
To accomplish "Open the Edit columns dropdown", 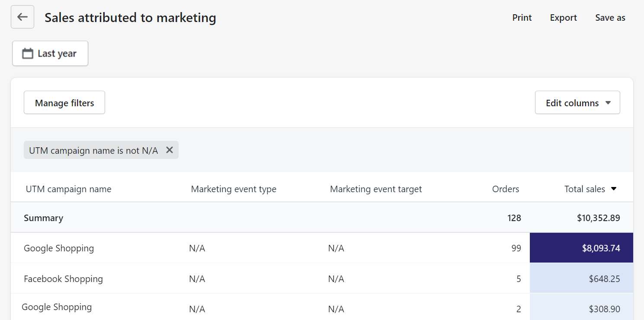I will (577, 103).
